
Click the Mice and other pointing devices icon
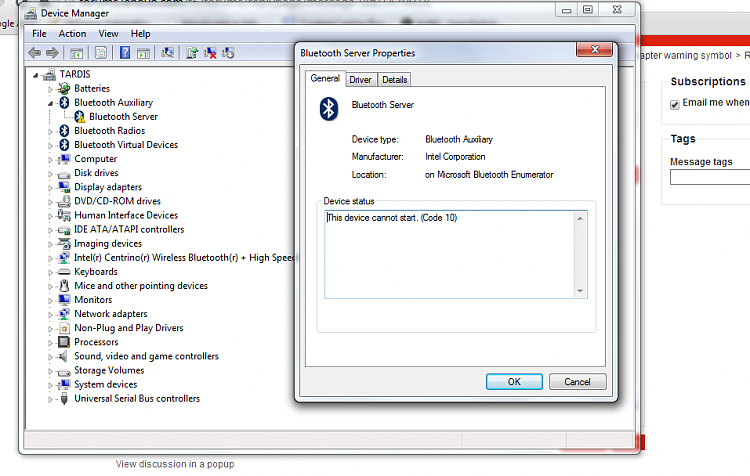[x=64, y=286]
